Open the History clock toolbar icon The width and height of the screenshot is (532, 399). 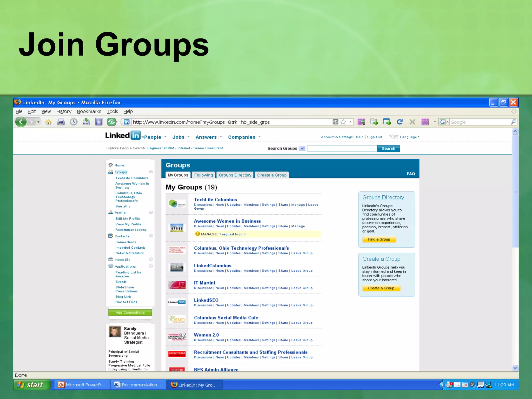(x=74, y=122)
